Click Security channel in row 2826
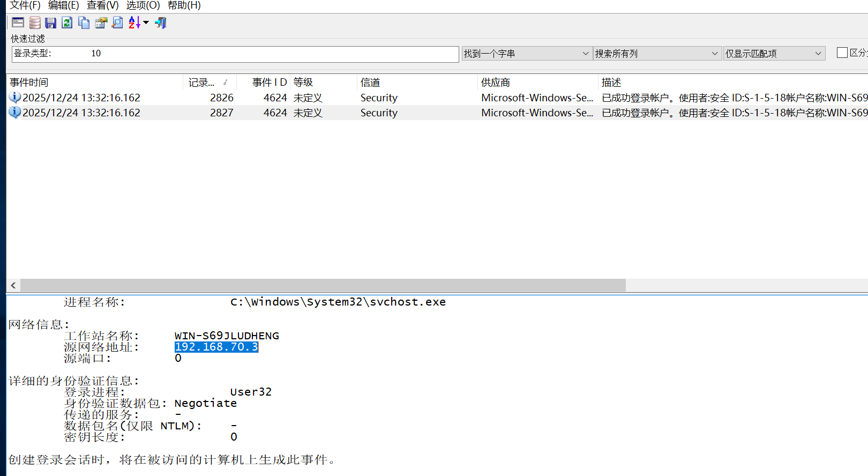Image resolution: width=868 pixels, height=476 pixels. click(379, 98)
